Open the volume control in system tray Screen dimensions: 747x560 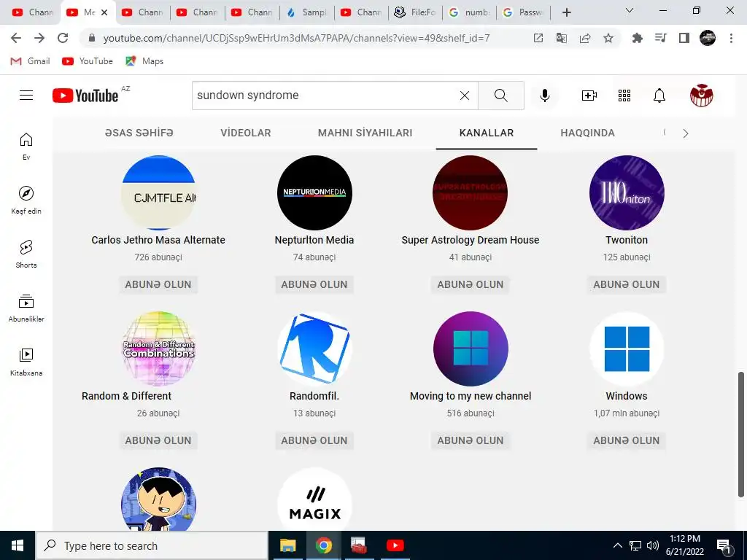point(653,545)
